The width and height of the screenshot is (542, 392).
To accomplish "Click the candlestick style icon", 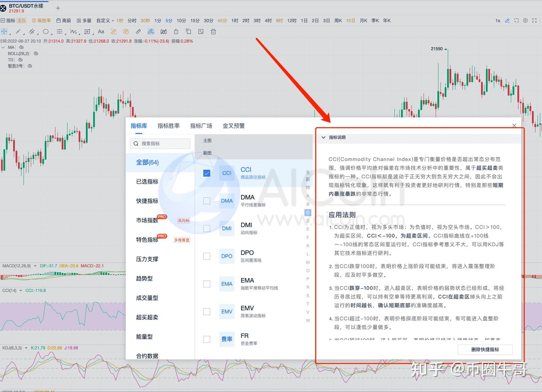I will pyautogui.click(x=163, y=32).
